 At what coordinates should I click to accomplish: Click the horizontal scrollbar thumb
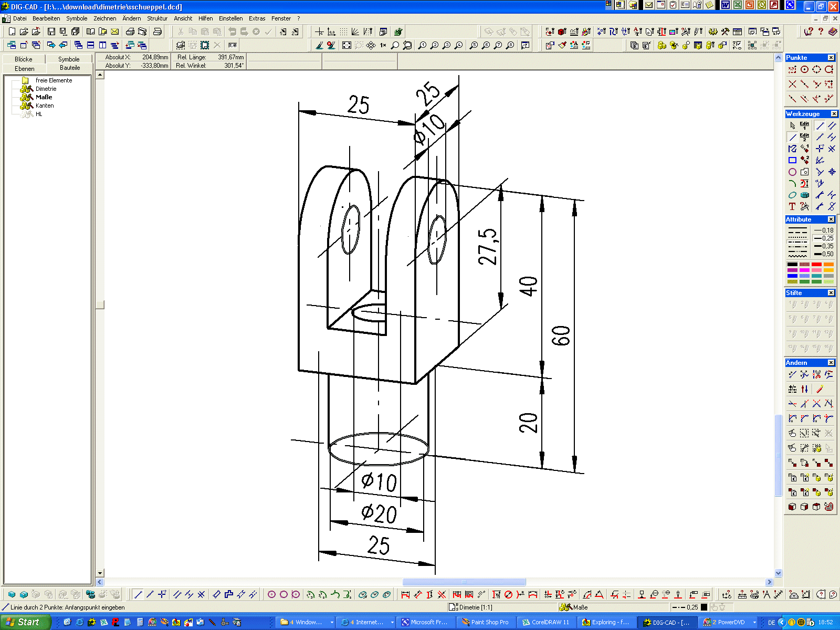click(464, 582)
